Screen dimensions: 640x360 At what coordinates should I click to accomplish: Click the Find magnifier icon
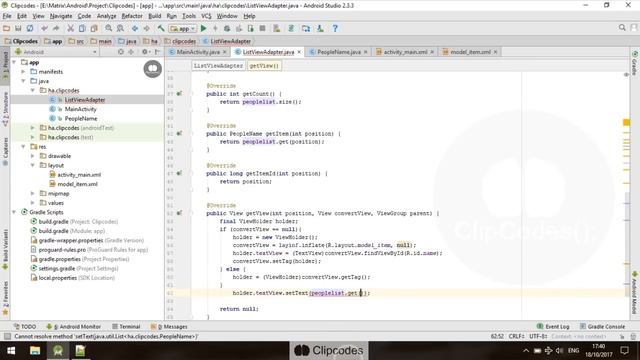[x=109, y=29]
